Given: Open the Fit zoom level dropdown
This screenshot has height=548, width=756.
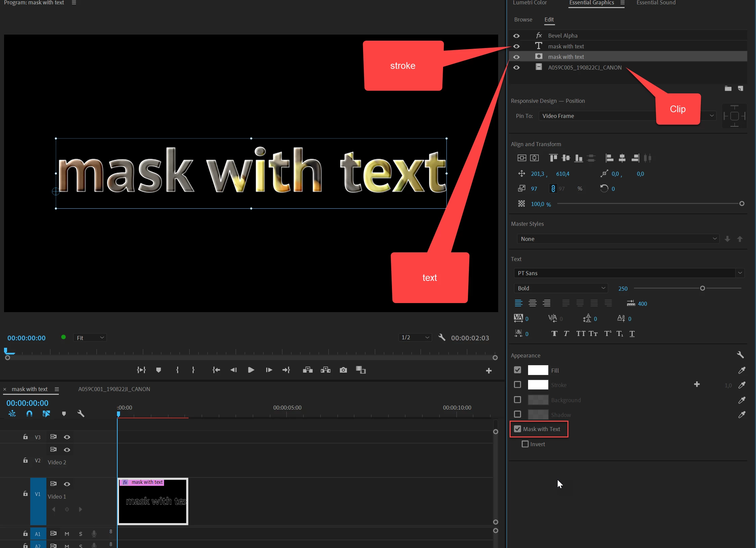Looking at the screenshot, I should click(90, 338).
